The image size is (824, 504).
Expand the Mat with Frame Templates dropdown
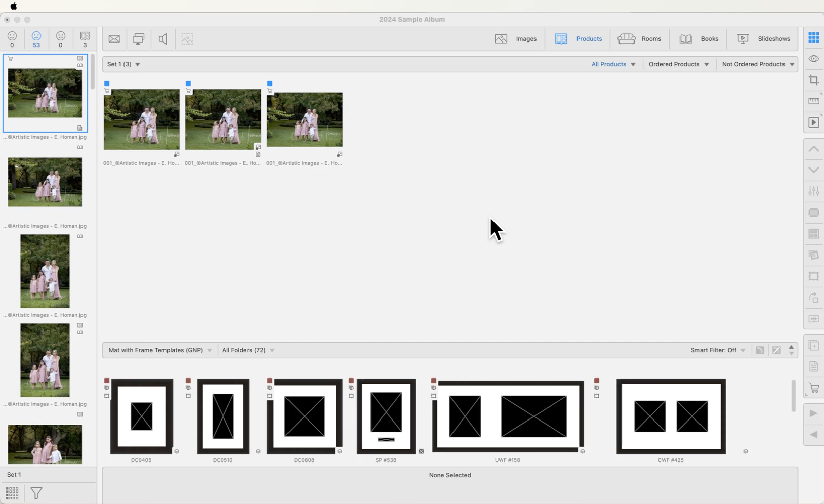[160, 350]
